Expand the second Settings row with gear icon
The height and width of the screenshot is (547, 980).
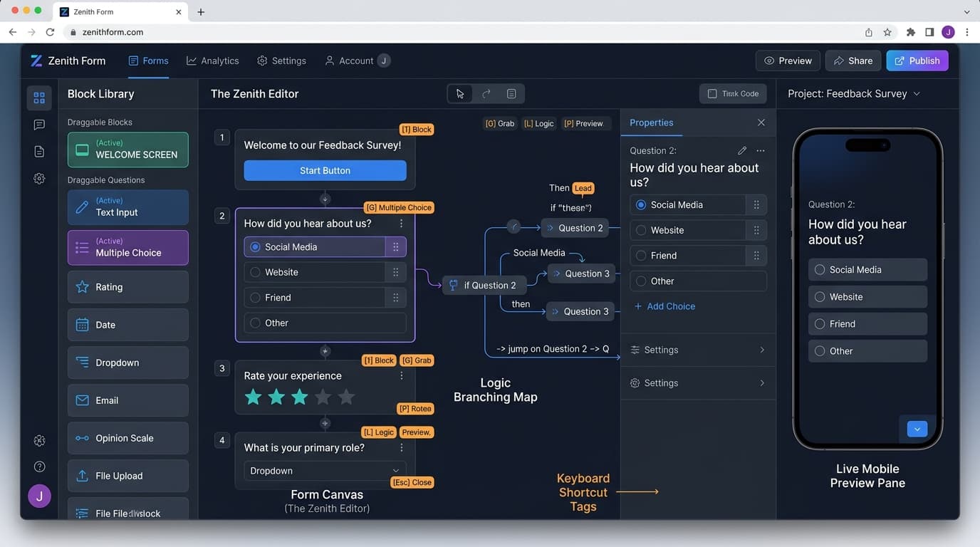pos(698,383)
